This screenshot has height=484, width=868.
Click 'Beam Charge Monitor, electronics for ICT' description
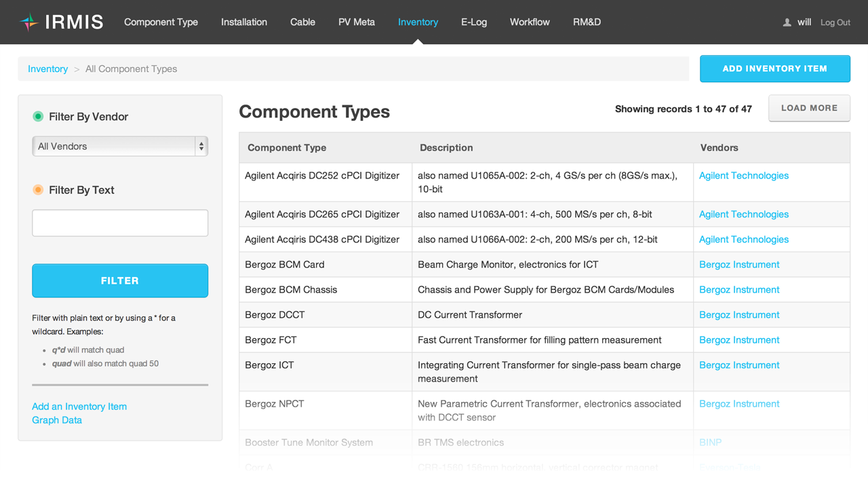click(x=508, y=265)
